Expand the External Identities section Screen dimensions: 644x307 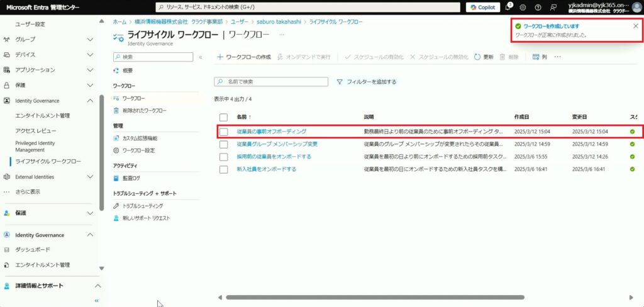tap(91, 177)
